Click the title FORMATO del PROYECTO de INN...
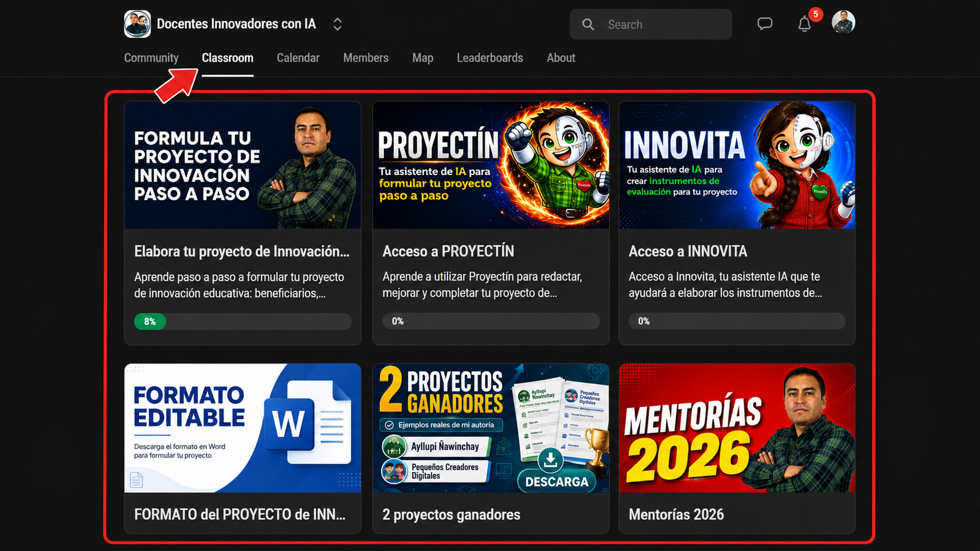 tap(240, 514)
